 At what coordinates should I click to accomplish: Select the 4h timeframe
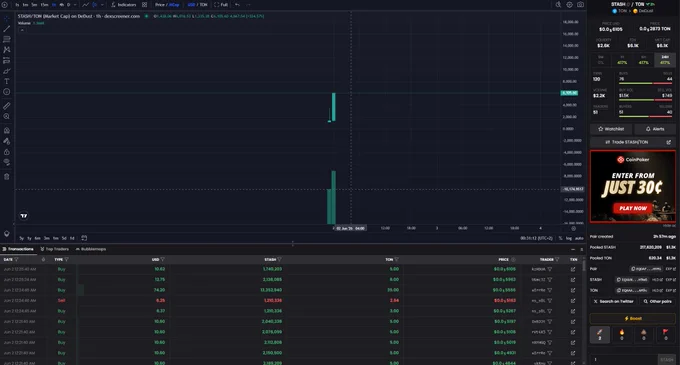62,5
